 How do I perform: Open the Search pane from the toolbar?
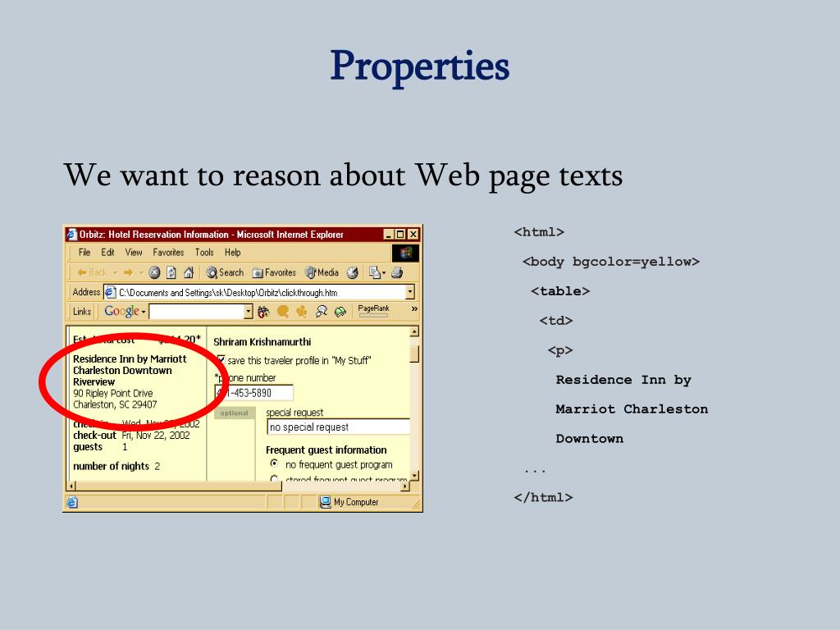[225, 272]
